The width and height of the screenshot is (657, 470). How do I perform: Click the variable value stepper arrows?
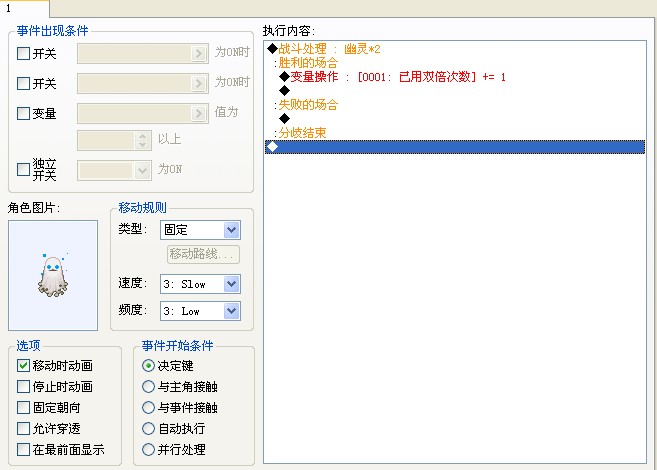(x=142, y=140)
